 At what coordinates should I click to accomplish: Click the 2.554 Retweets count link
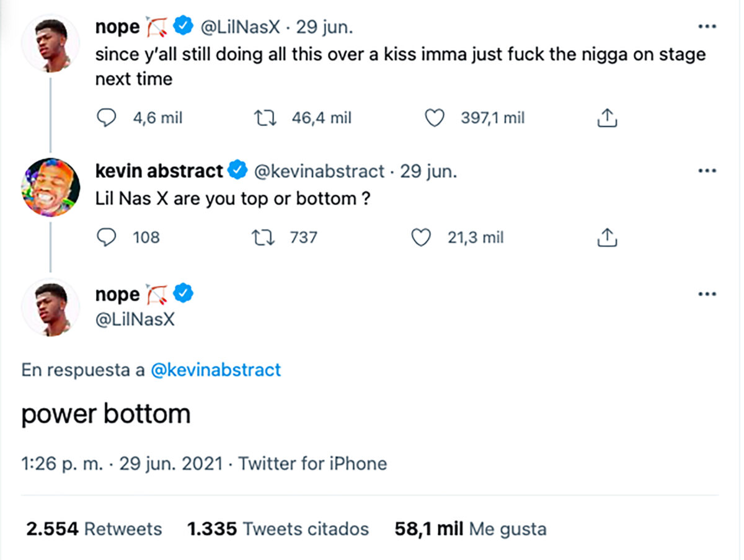[x=95, y=529]
